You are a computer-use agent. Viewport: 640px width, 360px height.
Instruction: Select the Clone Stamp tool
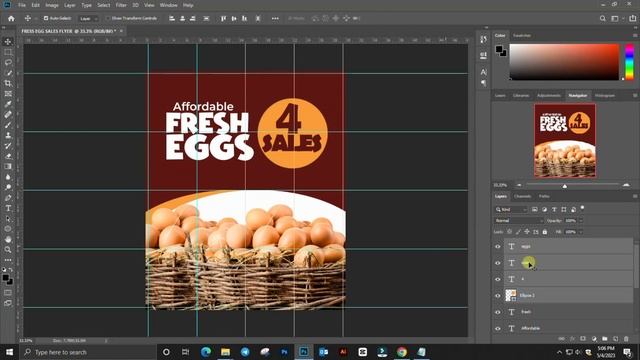pos(8,136)
